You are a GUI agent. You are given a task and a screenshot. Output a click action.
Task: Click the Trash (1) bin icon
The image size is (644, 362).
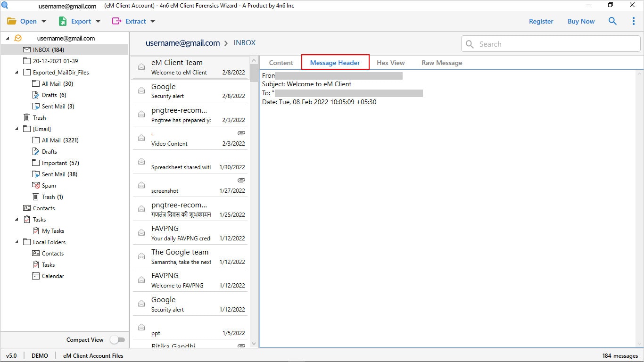pos(36,197)
